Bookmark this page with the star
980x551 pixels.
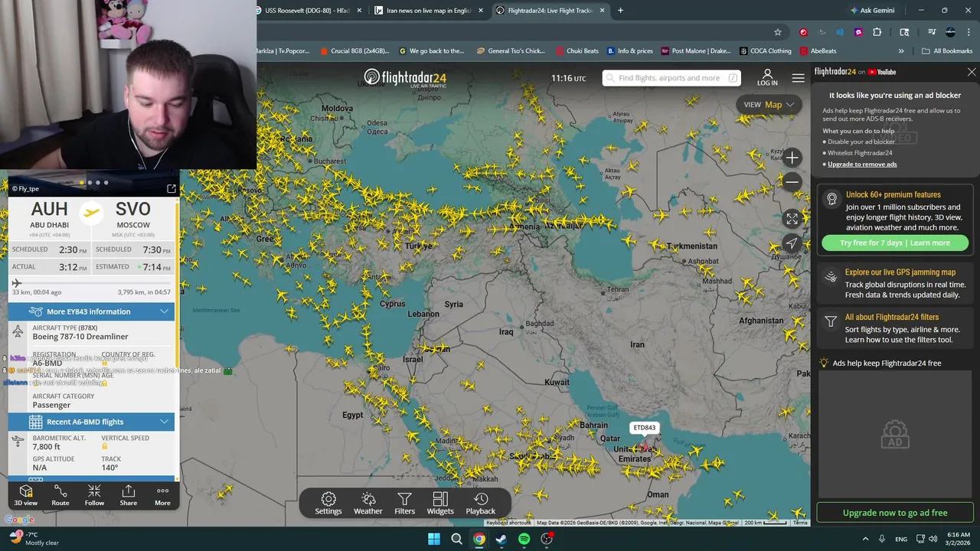coord(778,32)
